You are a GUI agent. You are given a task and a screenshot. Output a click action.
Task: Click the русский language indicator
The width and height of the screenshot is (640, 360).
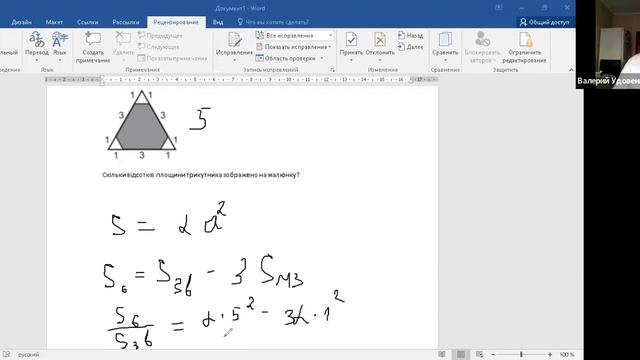tap(29, 355)
